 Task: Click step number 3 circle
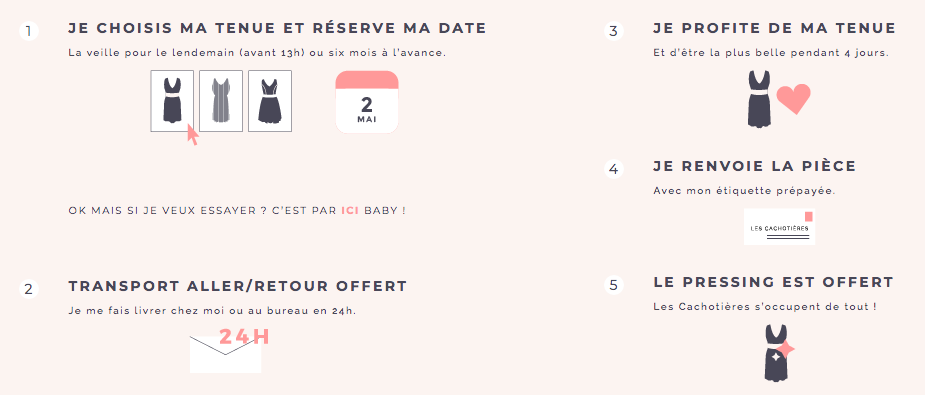(614, 31)
